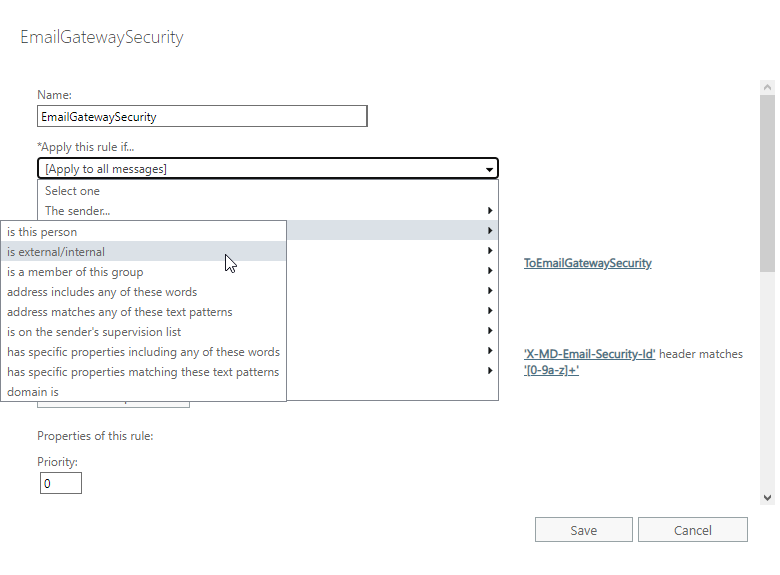Select "domain is" condition

coord(33,392)
